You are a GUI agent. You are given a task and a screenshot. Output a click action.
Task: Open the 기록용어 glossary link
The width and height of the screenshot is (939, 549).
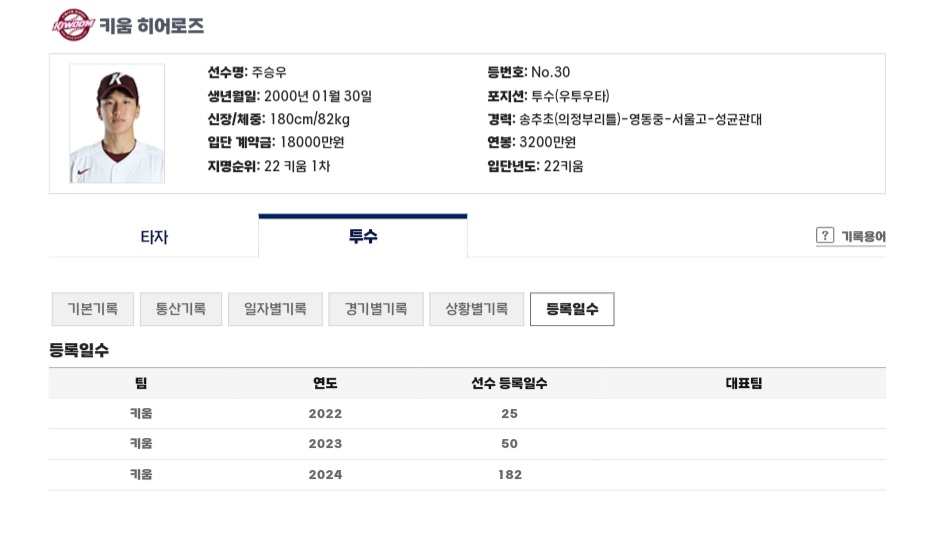[863, 236]
